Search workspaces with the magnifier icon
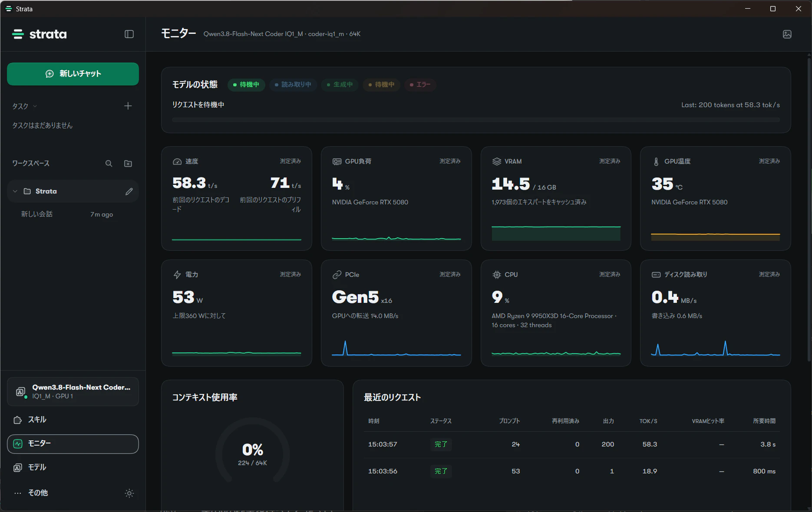This screenshot has height=512, width=812. click(109, 164)
